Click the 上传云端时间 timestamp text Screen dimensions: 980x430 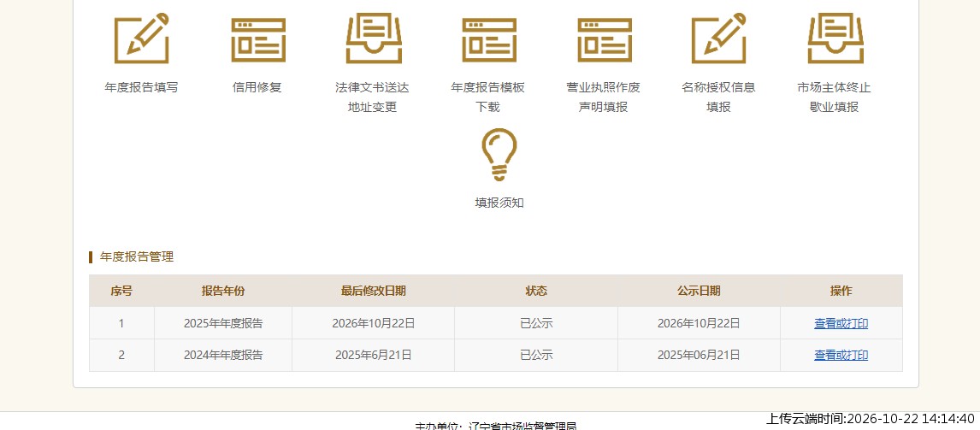[x=871, y=419]
